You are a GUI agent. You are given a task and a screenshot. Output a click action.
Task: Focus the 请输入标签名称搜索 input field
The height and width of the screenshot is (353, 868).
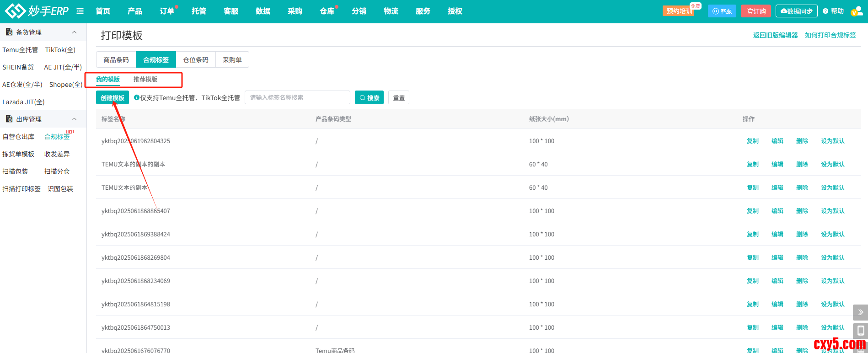(297, 97)
